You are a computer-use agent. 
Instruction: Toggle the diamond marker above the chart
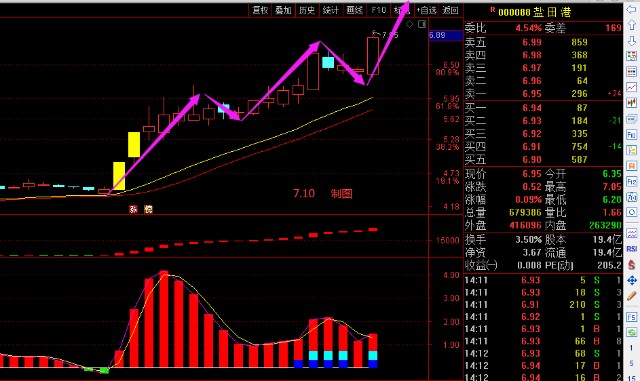[409, 24]
